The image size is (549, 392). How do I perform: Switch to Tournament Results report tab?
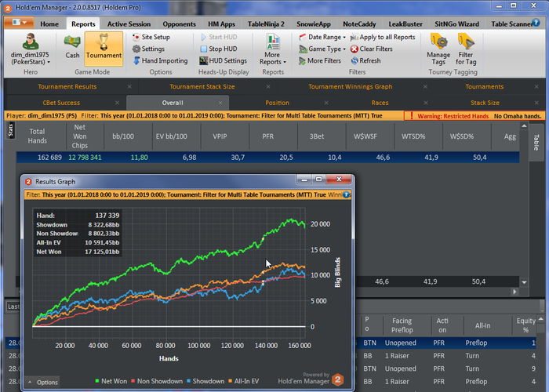67,87
